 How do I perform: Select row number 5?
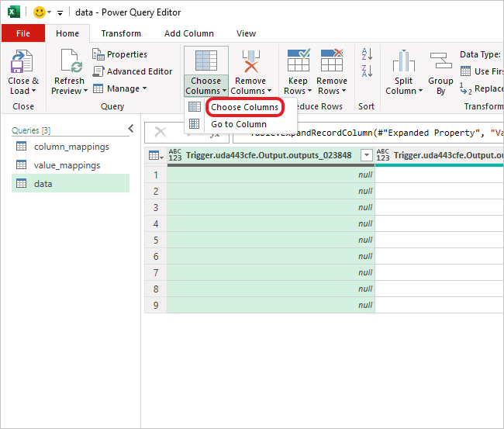[x=156, y=240]
